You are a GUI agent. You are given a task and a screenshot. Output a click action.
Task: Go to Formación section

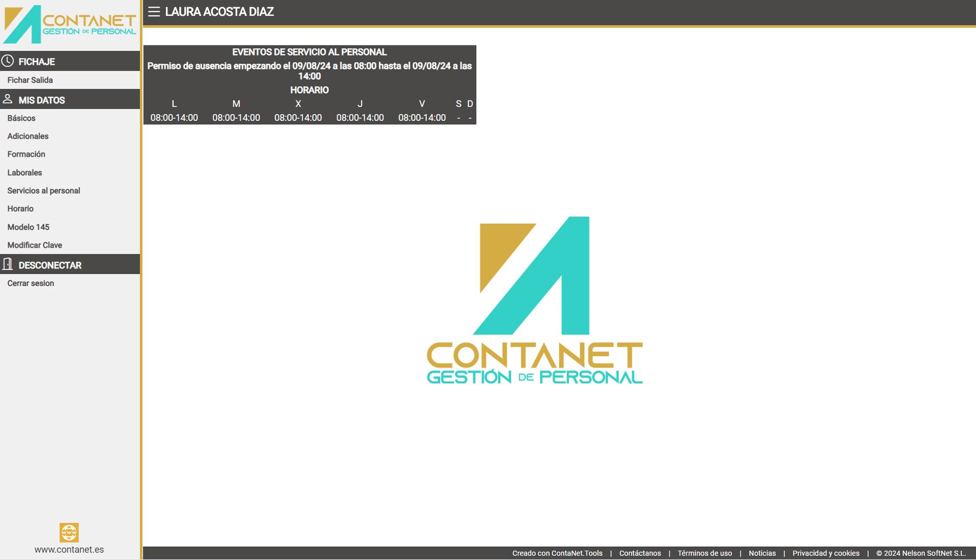(x=26, y=154)
